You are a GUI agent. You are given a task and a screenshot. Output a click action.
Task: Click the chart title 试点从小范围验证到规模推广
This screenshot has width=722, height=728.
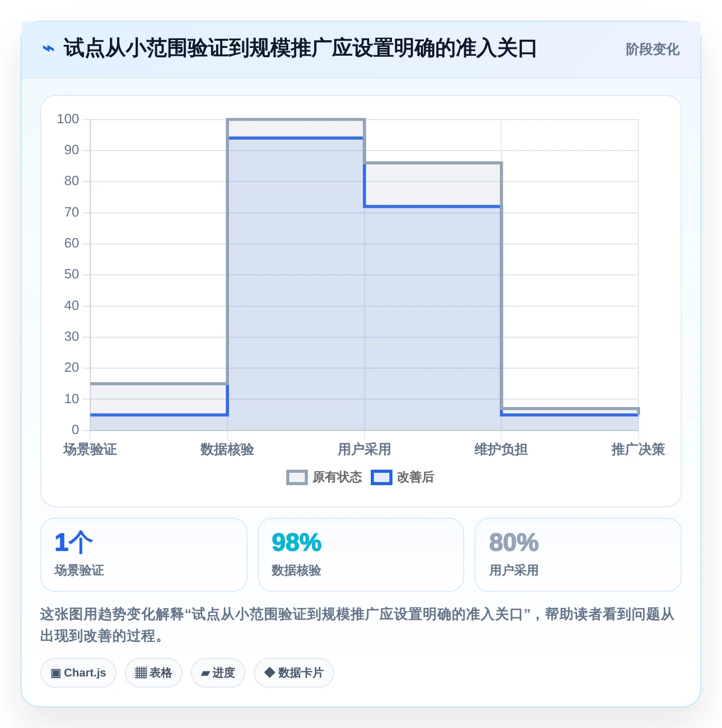(300, 48)
